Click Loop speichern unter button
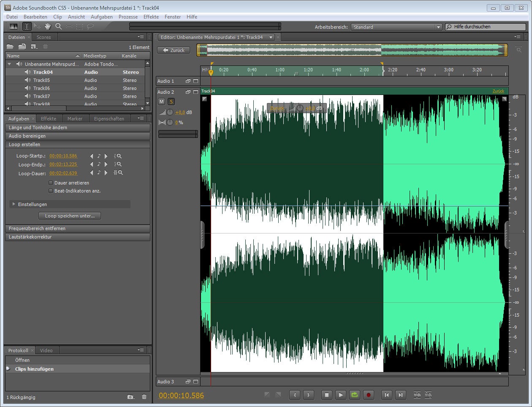The width and height of the screenshot is (532, 407). pyautogui.click(x=70, y=216)
